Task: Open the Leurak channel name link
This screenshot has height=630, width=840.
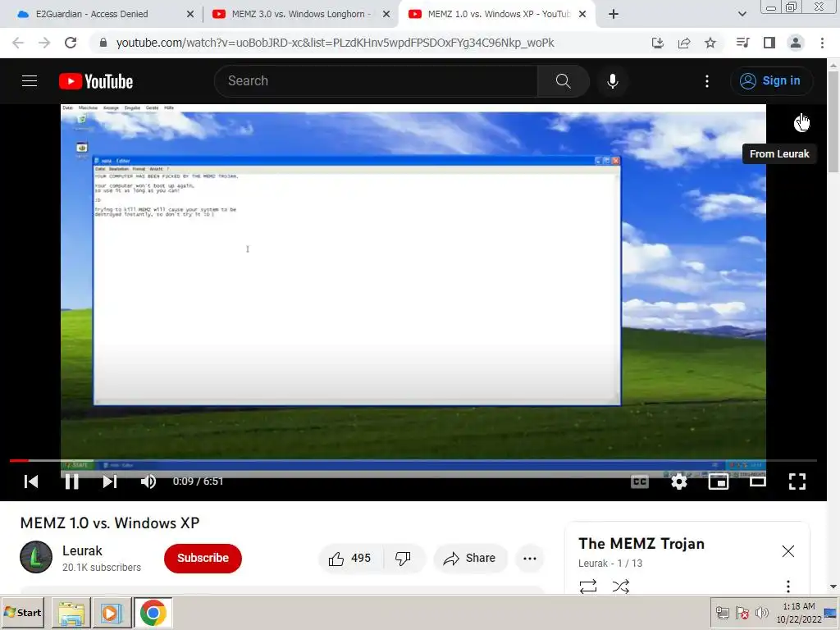Action: coord(82,550)
